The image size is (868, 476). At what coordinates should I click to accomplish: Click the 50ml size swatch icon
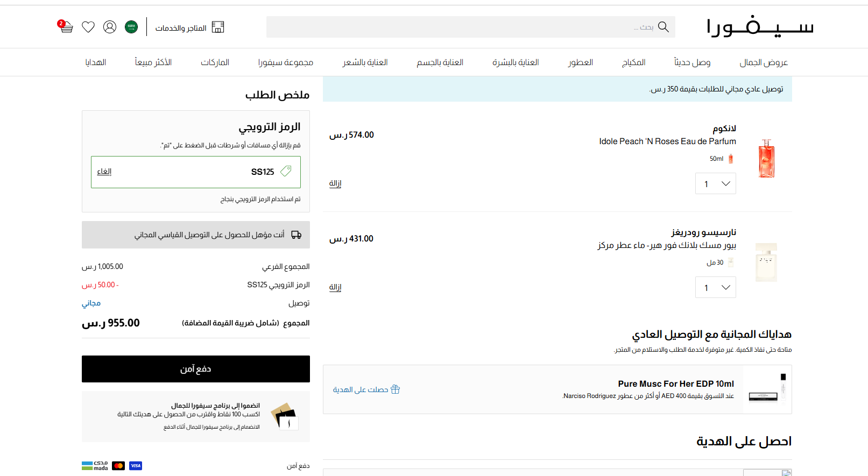coord(731,159)
